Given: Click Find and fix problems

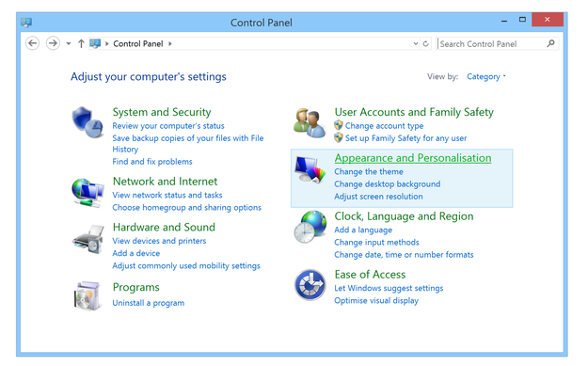Looking at the screenshot, I should 152,162.
